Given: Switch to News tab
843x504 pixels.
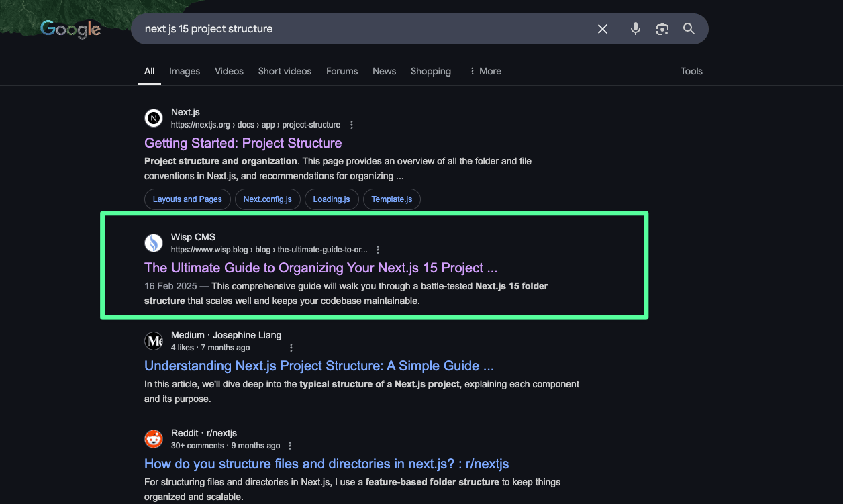Looking at the screenshot, I should 385,71.
